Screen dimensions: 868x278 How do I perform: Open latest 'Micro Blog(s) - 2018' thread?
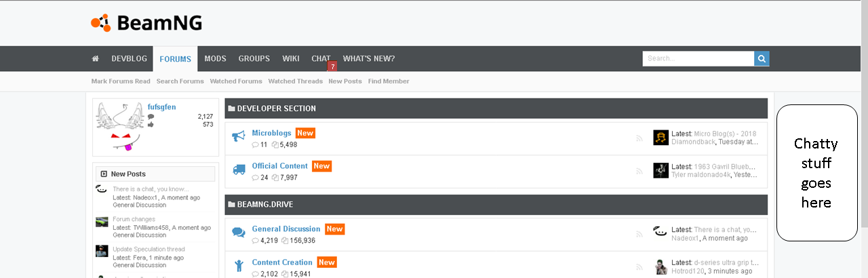726,134
